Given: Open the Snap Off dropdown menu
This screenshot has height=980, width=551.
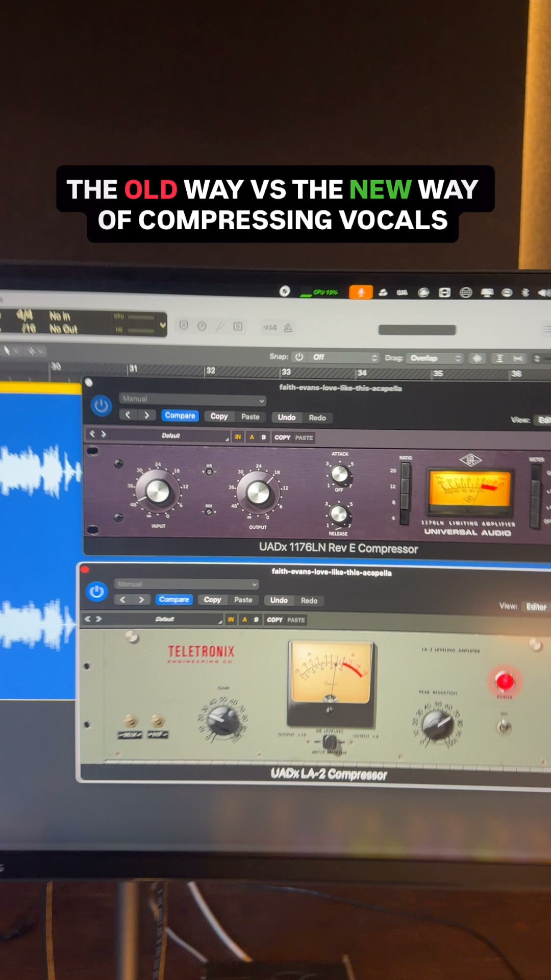Looking at the screenshot, I should [x=343, y=357].
